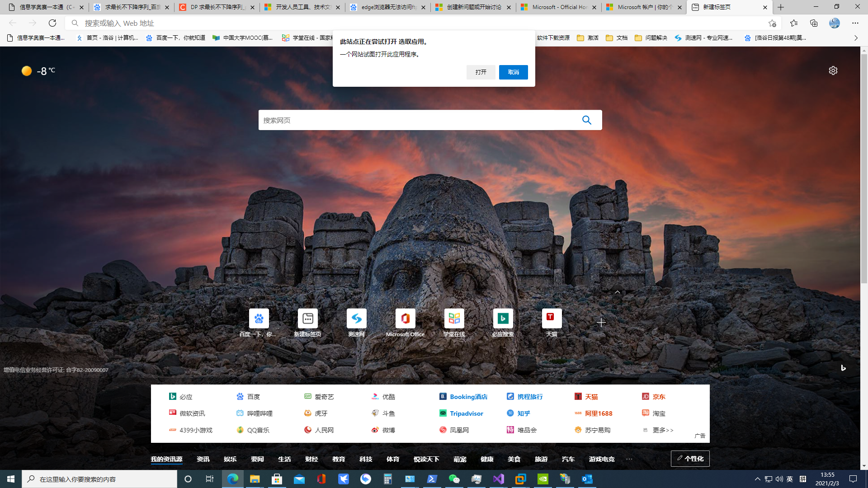Add a new quick link with plus icon
Image resolution: width=868 pixels, height=488 pixels.
(x=601, y=322)
